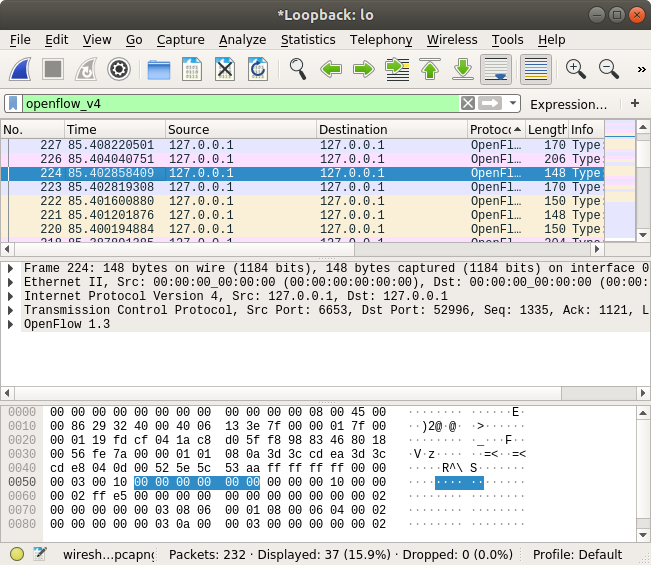
Task: Open recent filters dropdown arrow
Action: [513, 103]
